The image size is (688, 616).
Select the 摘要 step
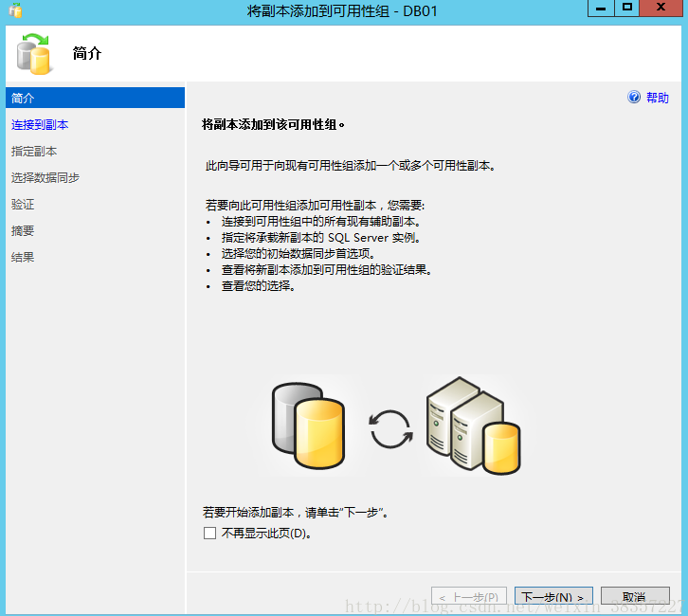tap(23, 231)
